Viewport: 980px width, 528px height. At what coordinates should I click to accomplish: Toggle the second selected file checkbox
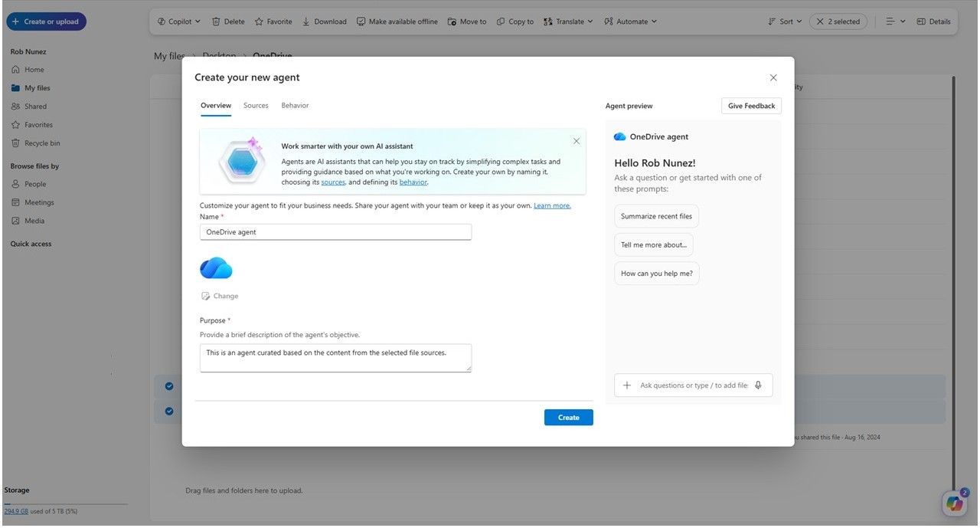click(x=169, y=411)
